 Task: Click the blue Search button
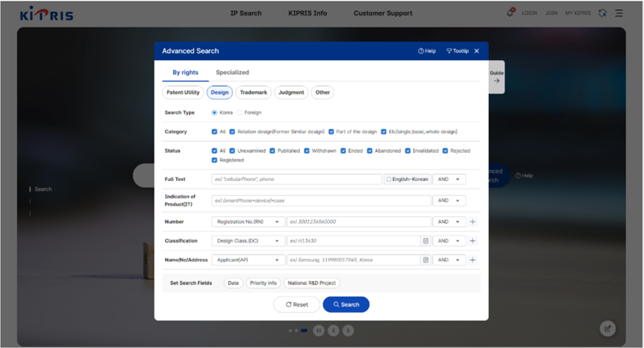[346, 304]
